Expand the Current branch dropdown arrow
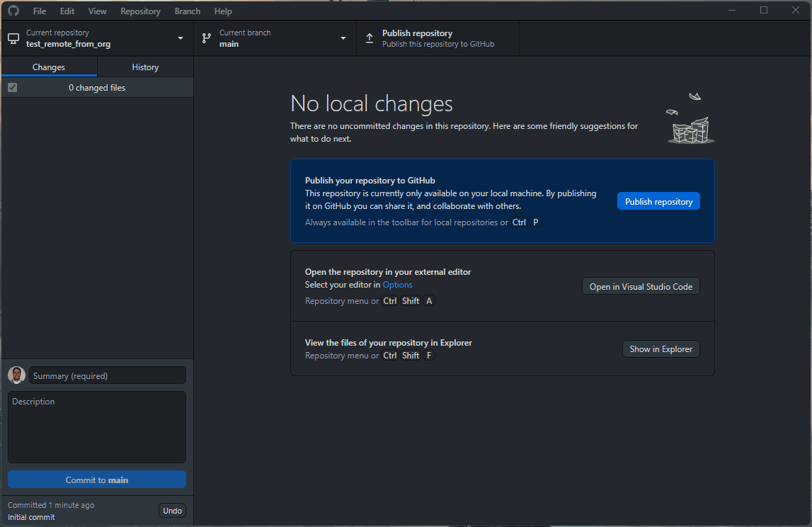 (343, 38)
